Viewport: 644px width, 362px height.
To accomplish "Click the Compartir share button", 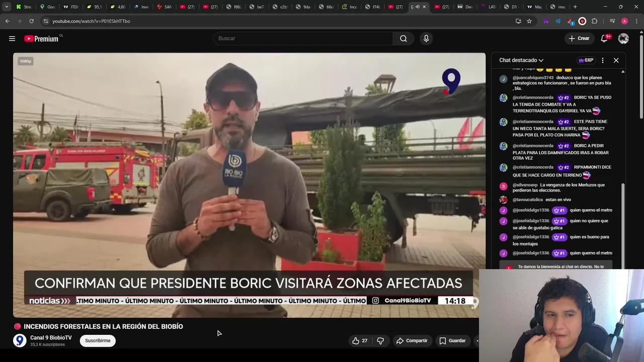I will (x=412, y=341).
